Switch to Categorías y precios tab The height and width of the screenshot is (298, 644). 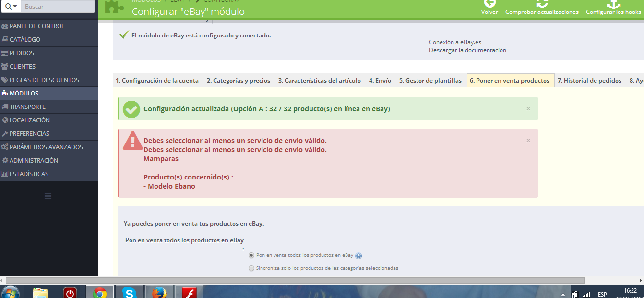click(239, 81)
